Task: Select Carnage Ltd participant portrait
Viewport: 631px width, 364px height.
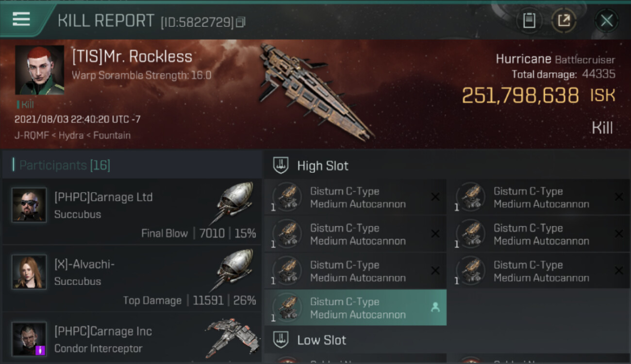Action: 29,205
